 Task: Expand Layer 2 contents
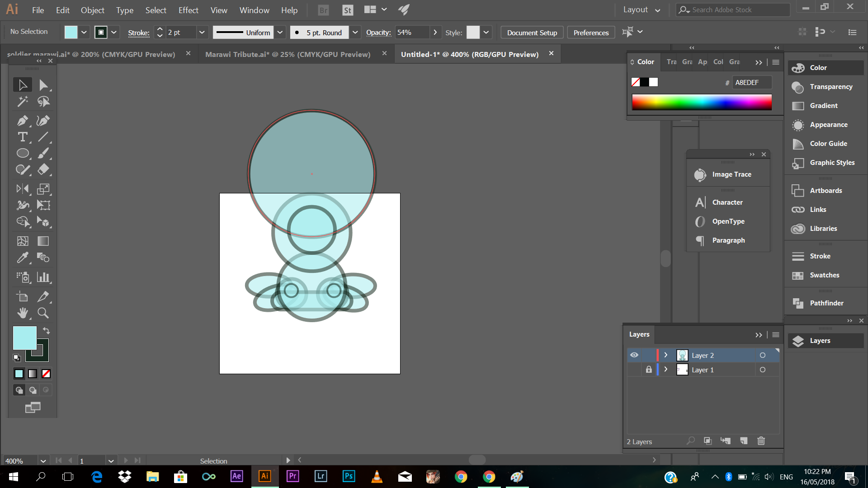click(666, 355)
